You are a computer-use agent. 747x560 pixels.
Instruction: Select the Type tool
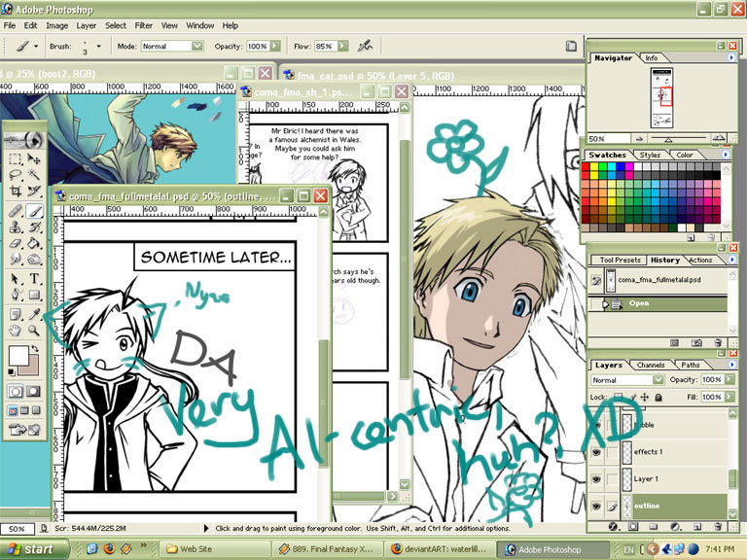point(34,279)
